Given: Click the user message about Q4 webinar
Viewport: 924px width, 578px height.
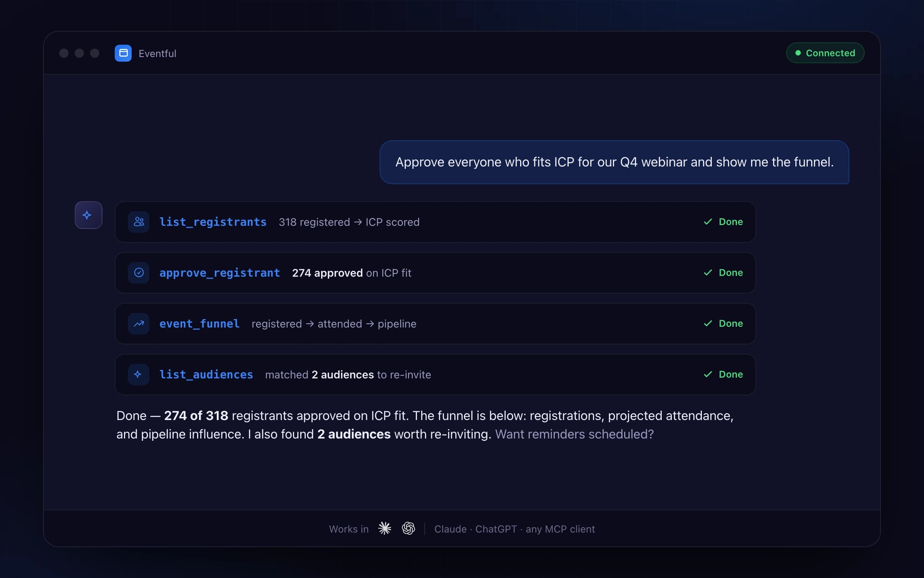Looking at the screenshot, I should pyautogui.click(x=614, y=162).
